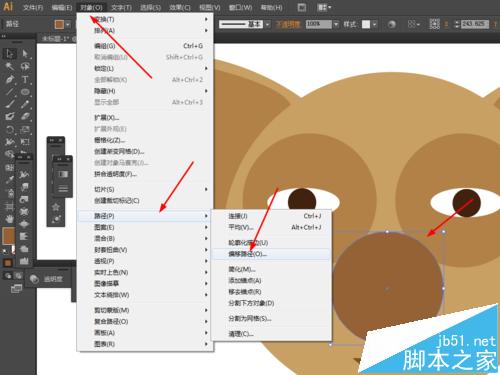This screenshot has width=500, height=375.
Task: Select the Line Segment tool
Action: pyautogui.click(x=9, y=92)
